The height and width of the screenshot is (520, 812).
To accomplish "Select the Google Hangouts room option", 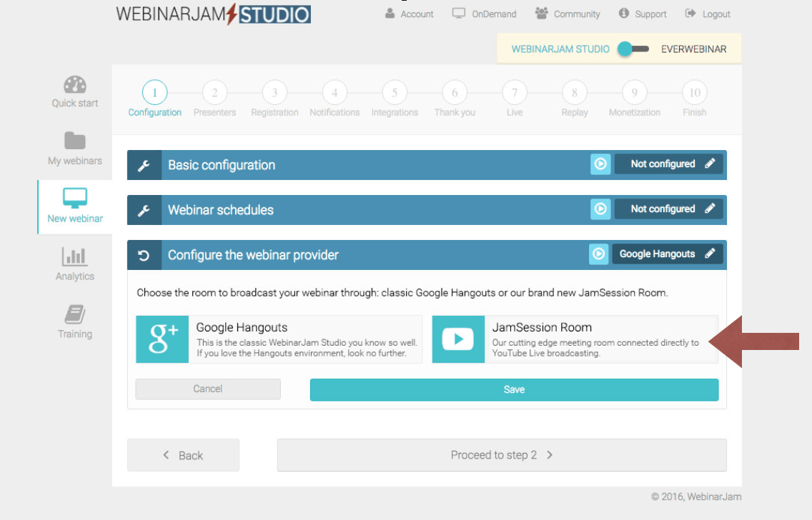I will (279, 339).
